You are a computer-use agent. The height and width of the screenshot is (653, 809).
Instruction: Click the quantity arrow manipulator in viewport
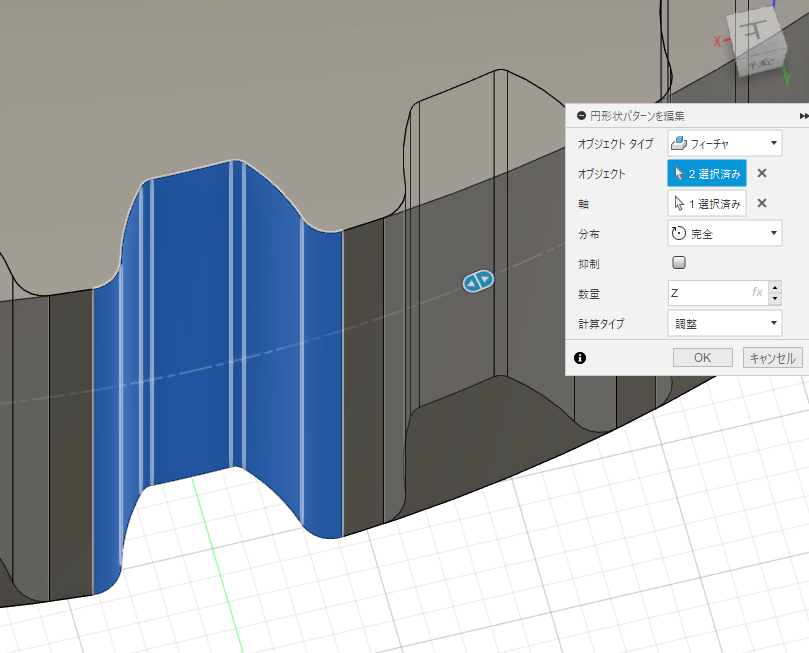476,282
